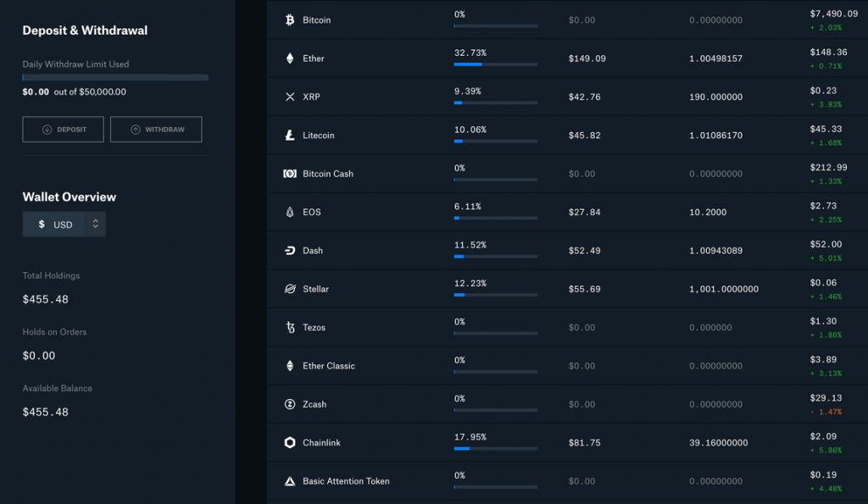Viewport: 868px width, 504px height.
Task: Select the Ether Classic row label
Action: 329,366
